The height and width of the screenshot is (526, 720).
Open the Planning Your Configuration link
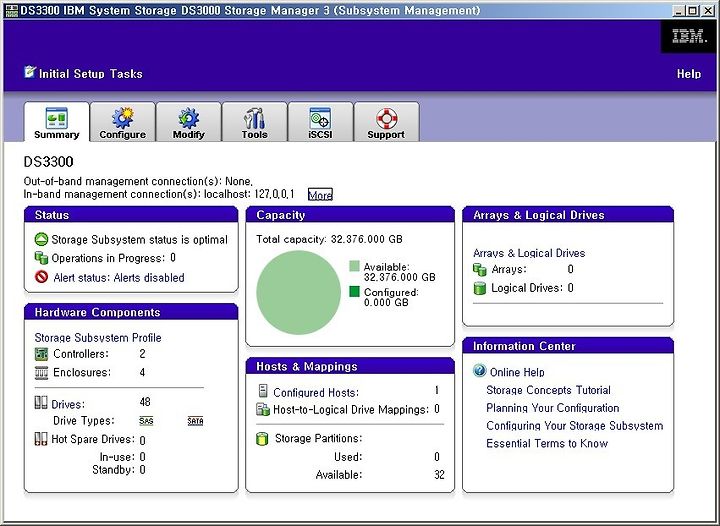(x=553, y=408)
